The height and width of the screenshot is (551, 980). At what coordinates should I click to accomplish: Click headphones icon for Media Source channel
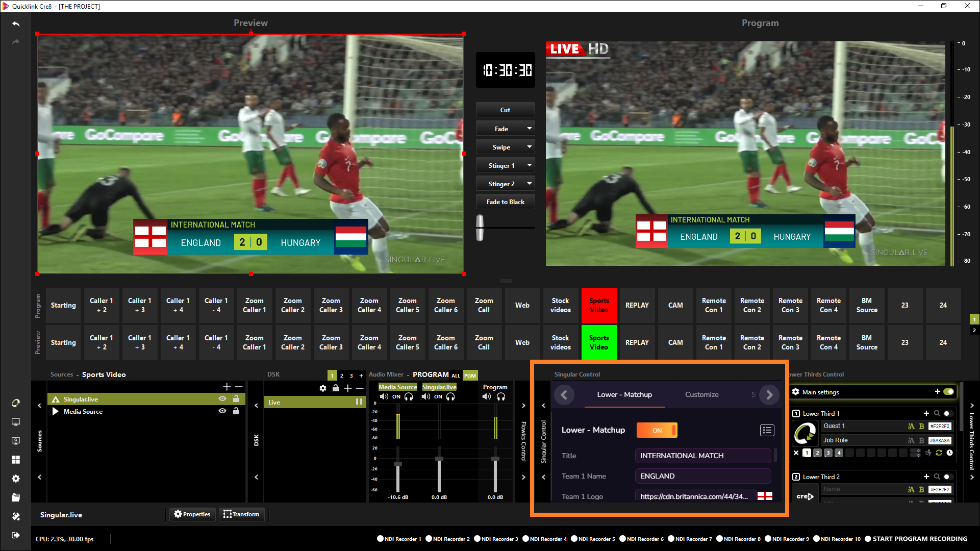(409, 396)
